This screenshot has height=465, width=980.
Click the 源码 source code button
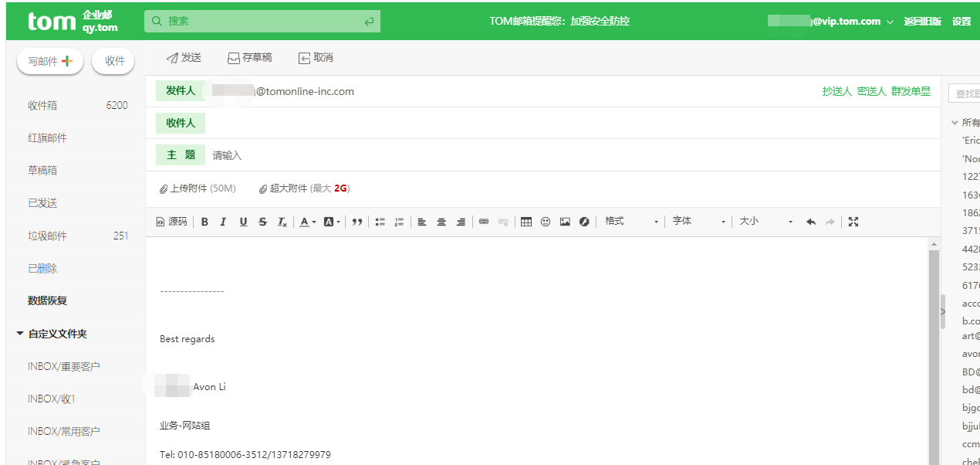172,222
